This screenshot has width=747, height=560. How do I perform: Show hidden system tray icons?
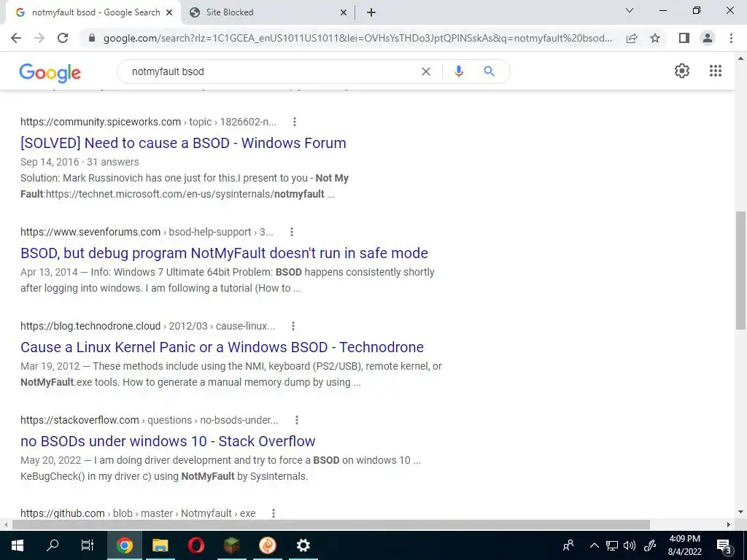coord(594,545)
